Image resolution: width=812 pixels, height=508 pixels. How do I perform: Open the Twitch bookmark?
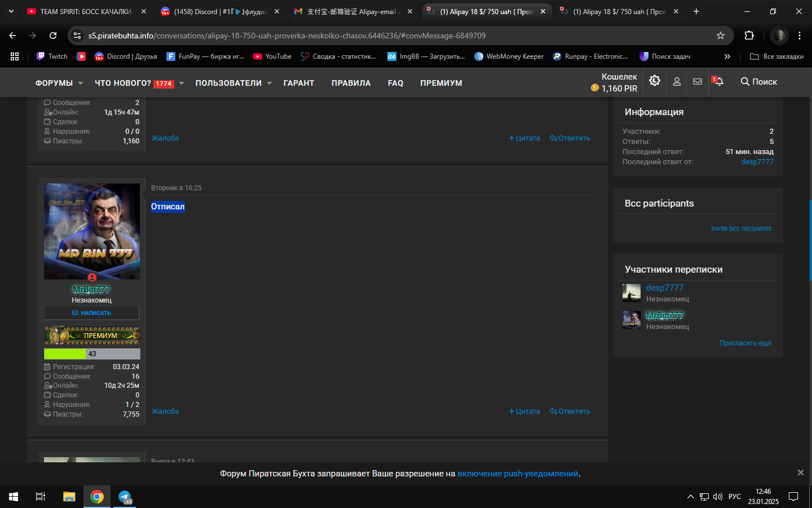coord(52,56)
